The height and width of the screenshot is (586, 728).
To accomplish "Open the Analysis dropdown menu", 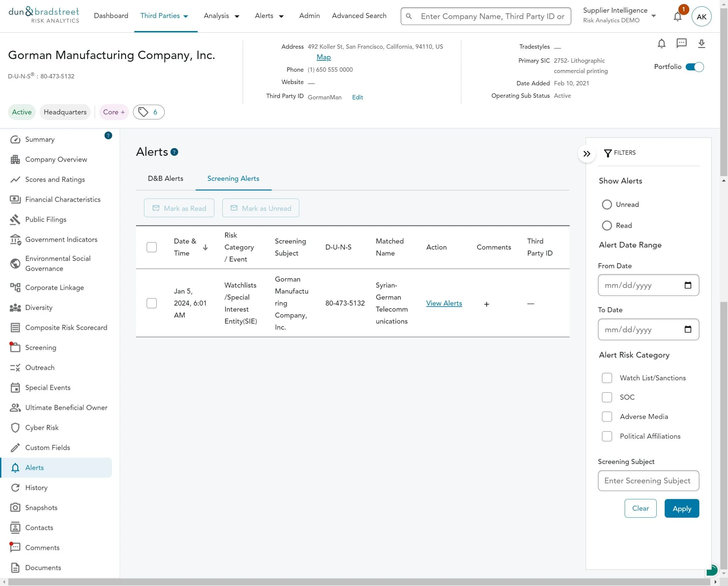I will pyautogui.click(x=222, y=16).
